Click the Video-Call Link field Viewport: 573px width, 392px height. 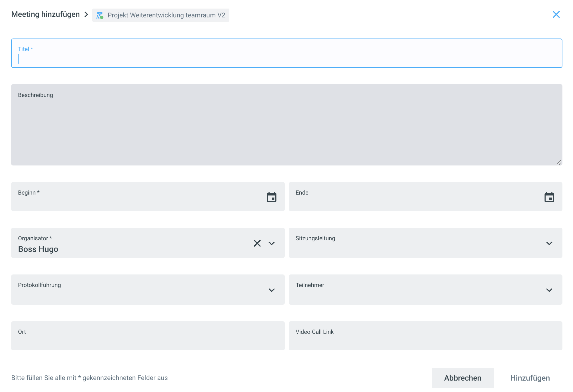tap(425, 340)
